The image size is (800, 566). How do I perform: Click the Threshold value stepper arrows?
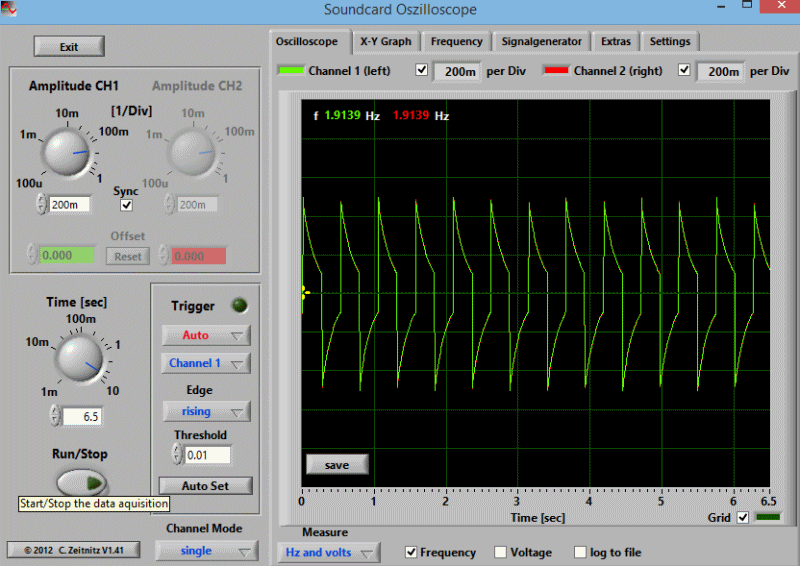coord(177,454)
